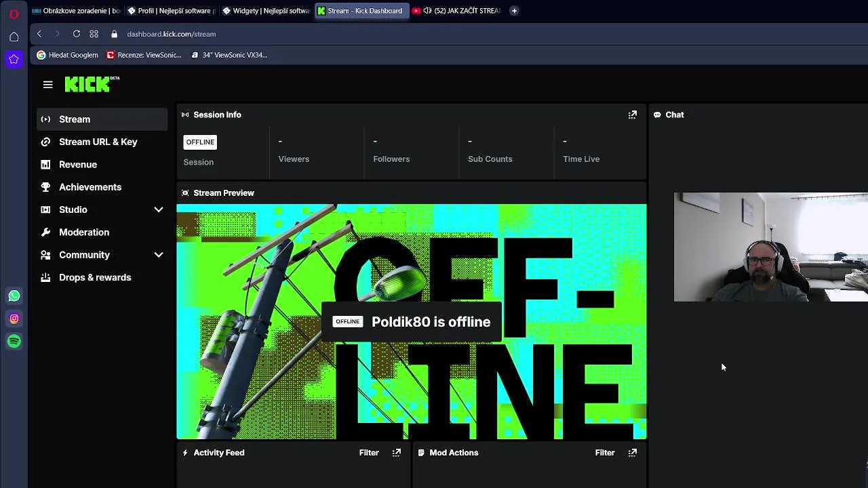Expand the Studio submenu chevron
Viewport: 868px width, 488px height.
[159, 209]
